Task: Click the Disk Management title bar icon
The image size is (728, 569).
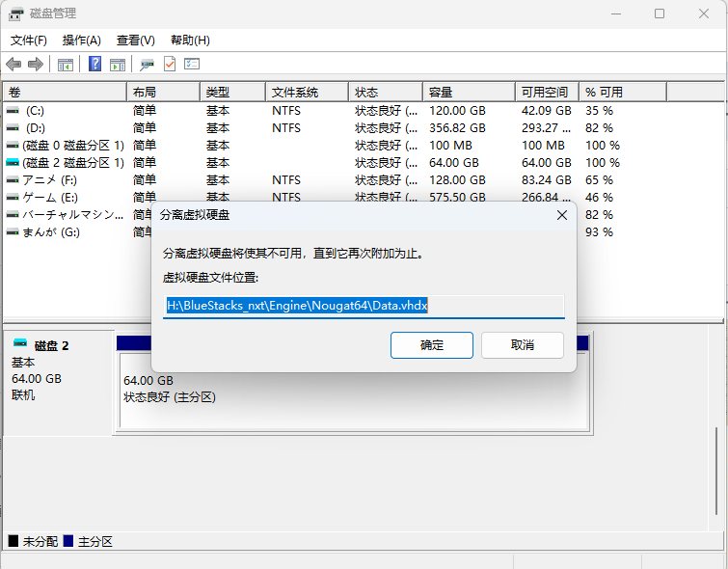Action: [x=15, y=14]
